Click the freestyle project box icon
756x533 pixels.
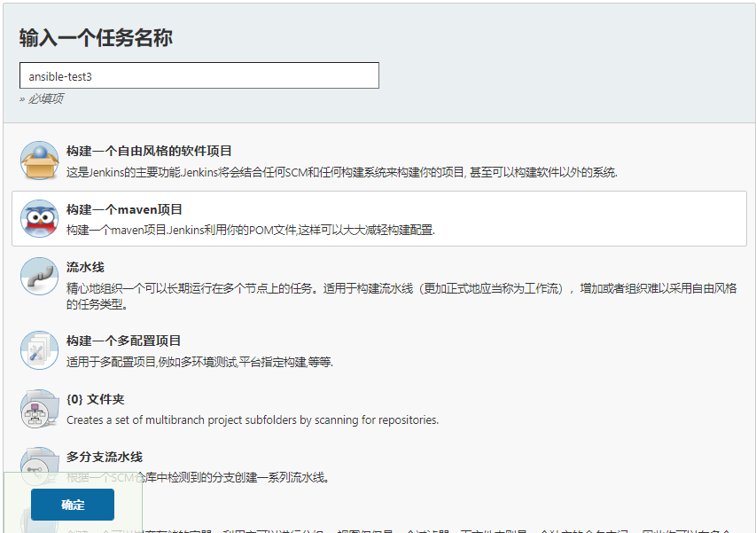coord(40,161)
